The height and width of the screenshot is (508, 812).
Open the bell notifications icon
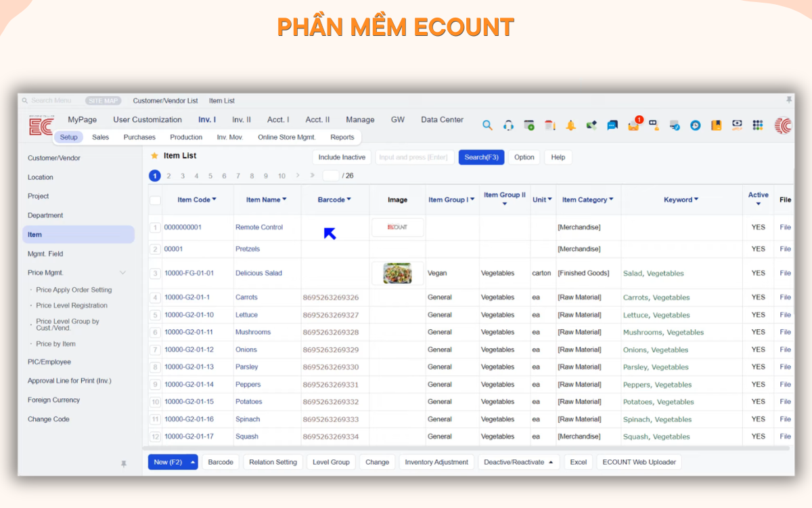[571, 125]
